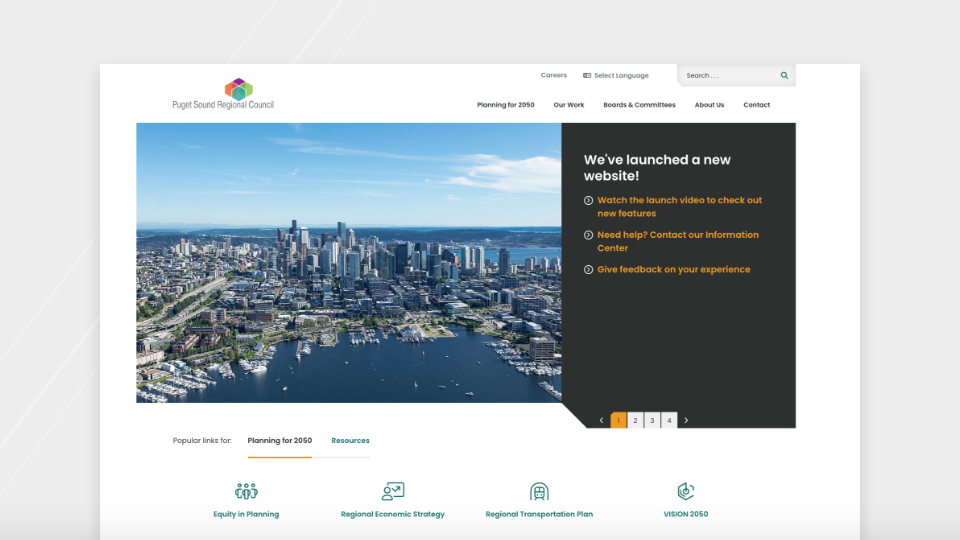Open the Equity in Planning link text
960x540 pixels.
coord(246,514)
